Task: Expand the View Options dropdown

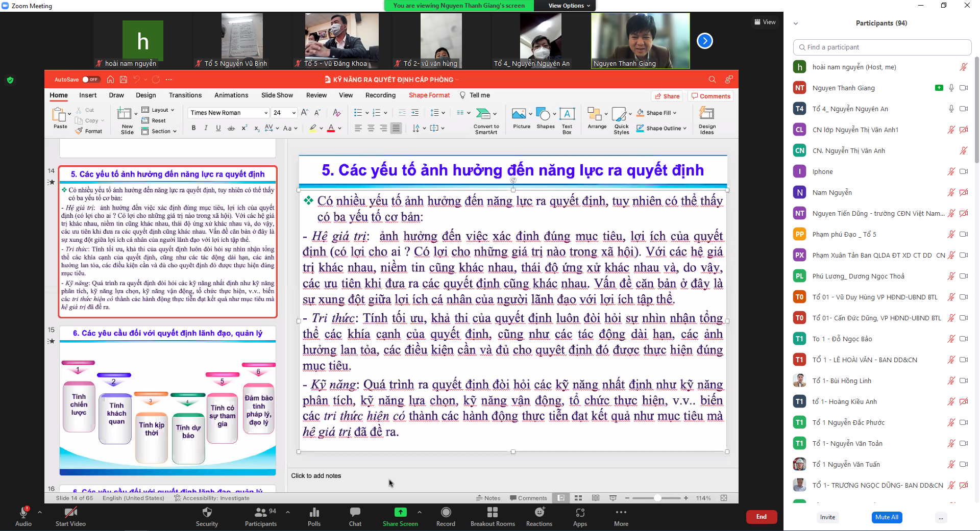Action: [569, 6]
